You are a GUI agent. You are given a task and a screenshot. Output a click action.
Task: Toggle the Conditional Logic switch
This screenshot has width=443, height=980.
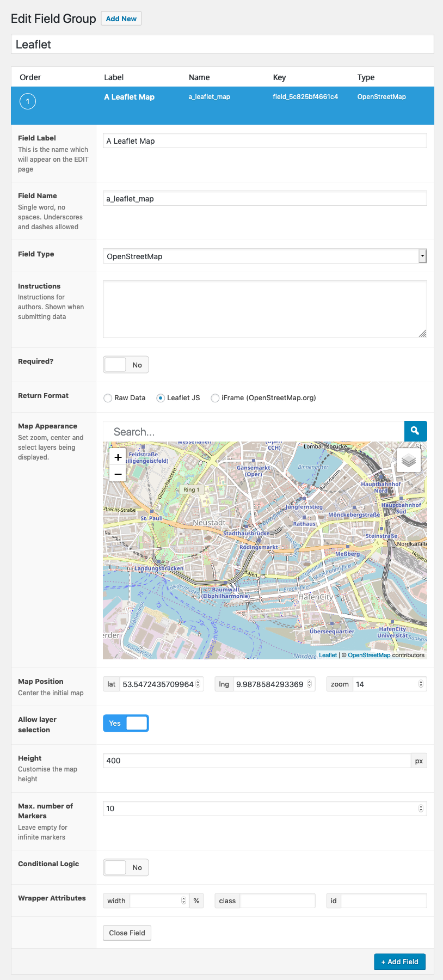coord(126,867)
